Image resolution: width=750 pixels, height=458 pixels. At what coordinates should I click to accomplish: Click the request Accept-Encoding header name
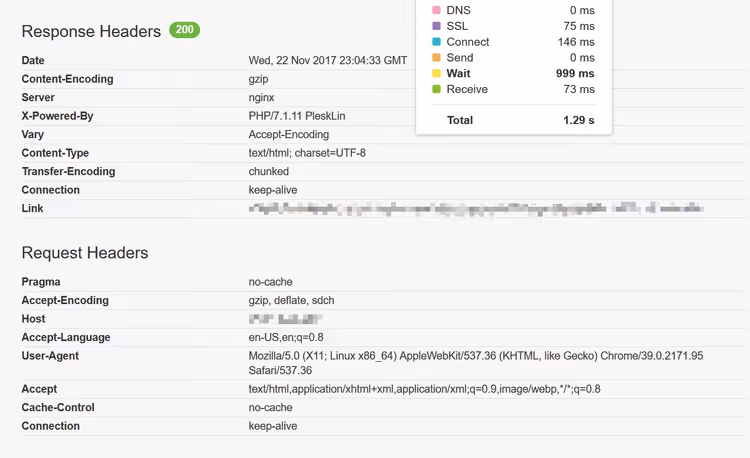65,300
